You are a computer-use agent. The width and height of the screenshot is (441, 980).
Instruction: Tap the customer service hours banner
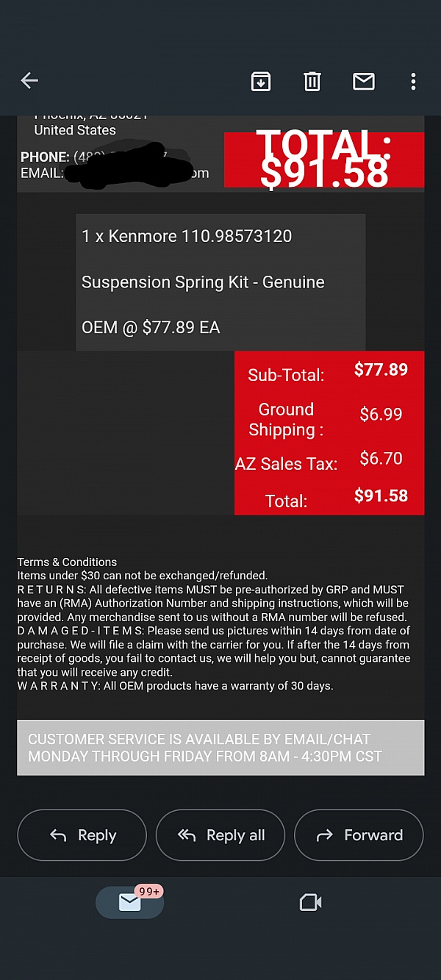pos(220,748)
